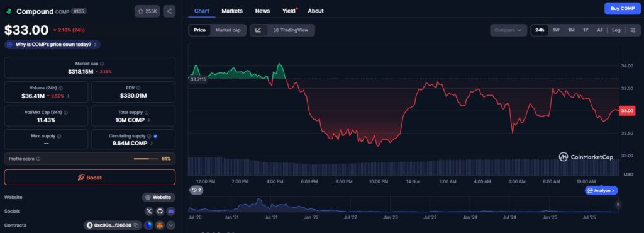Image resolution: width=644 pixels, height=233 pixels.
Task: Switch chart to Price view
Action: [199, 30]
